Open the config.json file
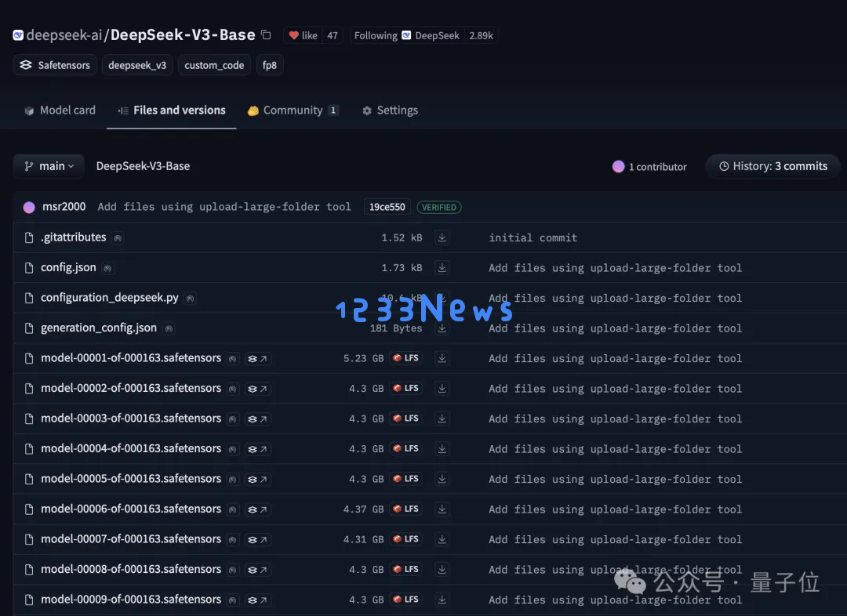Viewport: 847px width, 616px height. coord(68,267)
